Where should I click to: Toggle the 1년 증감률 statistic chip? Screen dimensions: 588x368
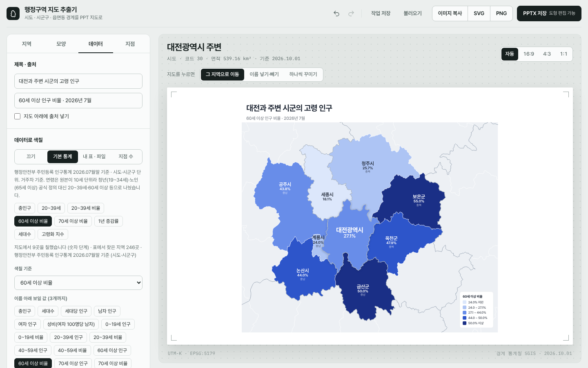click(109, 221)
